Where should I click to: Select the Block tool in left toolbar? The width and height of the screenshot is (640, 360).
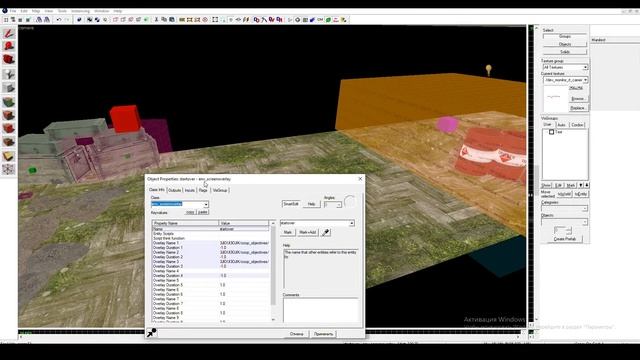pos(9,88)
